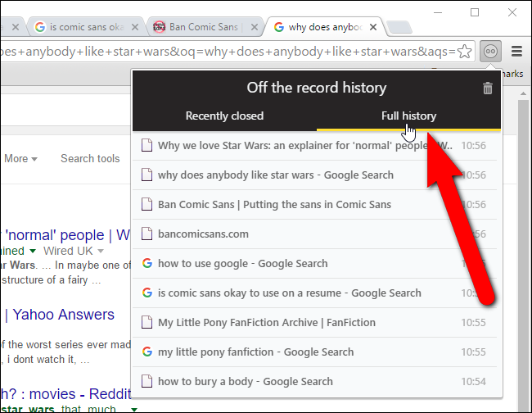Expand the More dropdown in Google search
532x413 pixels.
pyautogui.click(x=20, y=159)
